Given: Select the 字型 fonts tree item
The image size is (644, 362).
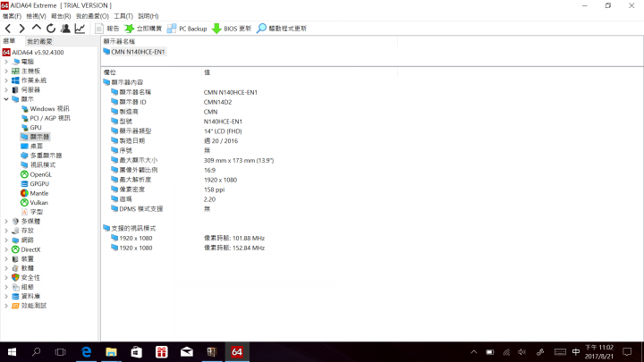Looking at the screenshot, I should tap(37, 212).
